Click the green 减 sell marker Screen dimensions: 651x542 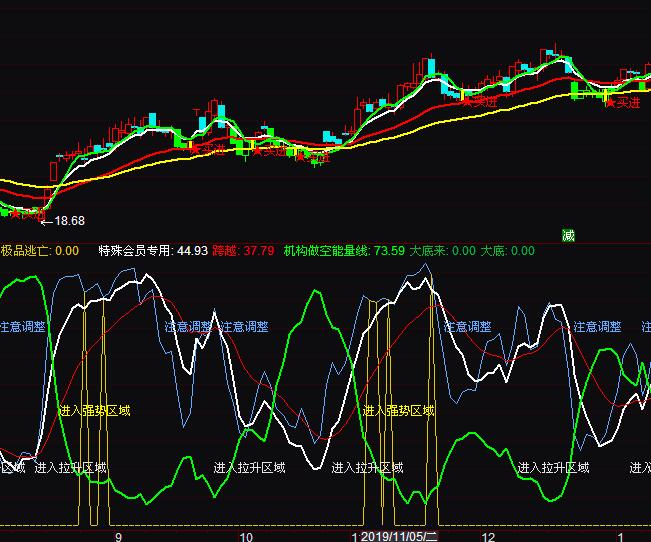[568, 236]
